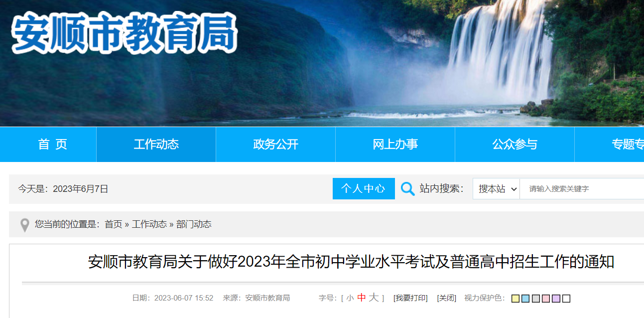Open 网上办事 navigation item
This screenshot has width=644, height=318.
[395, 145]
